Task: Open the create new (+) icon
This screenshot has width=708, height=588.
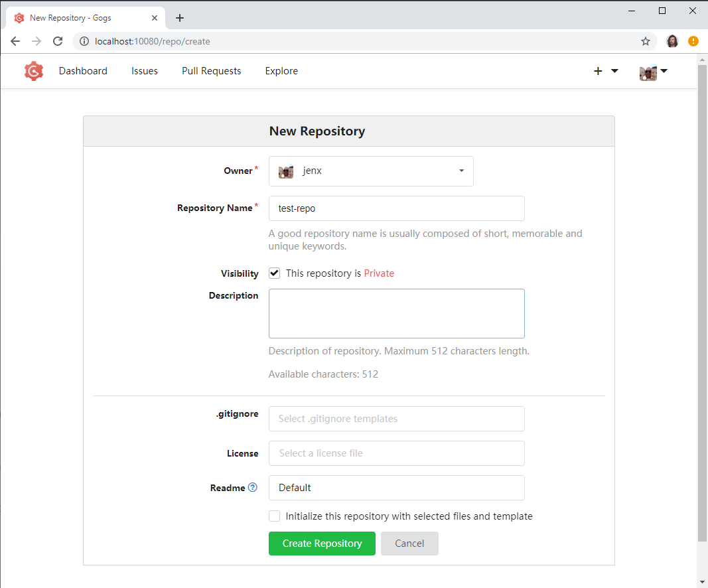Action: click(598, 70)
